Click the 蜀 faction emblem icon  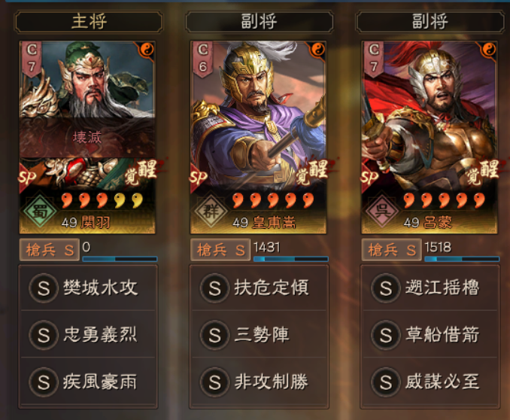tap(40, 211)
